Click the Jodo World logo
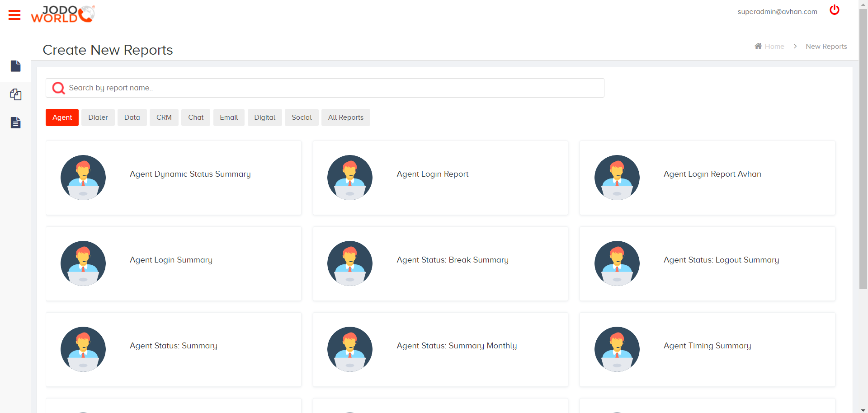 click(x=62, y=14)
